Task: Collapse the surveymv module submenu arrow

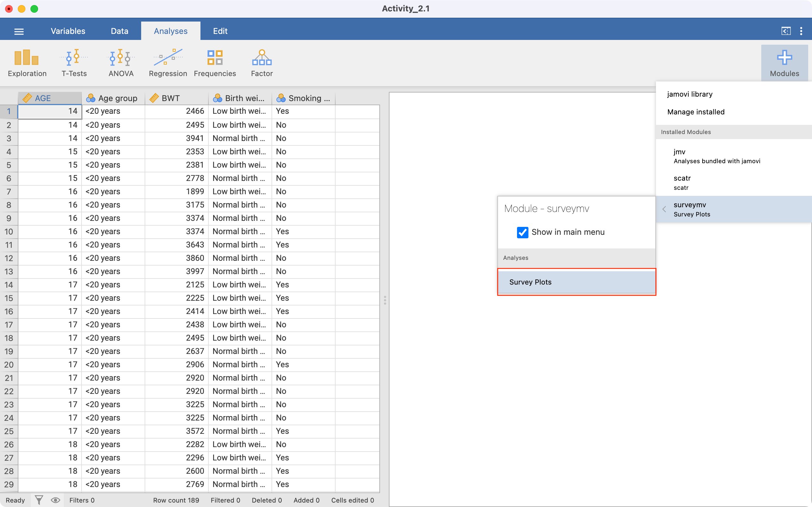Action: tap(665, 209)
